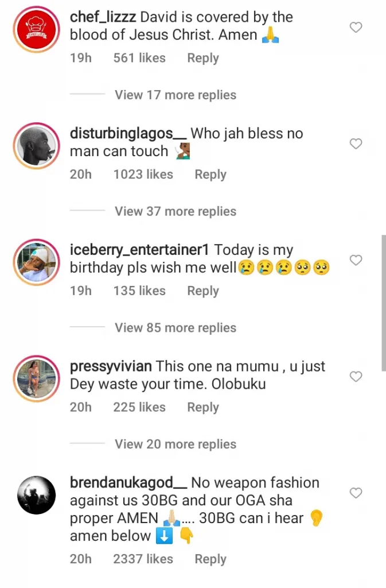The height and width of the screenshot is (588, 386).
Task: View 20 more replies under pressyvivian
Action: point(175,444)
